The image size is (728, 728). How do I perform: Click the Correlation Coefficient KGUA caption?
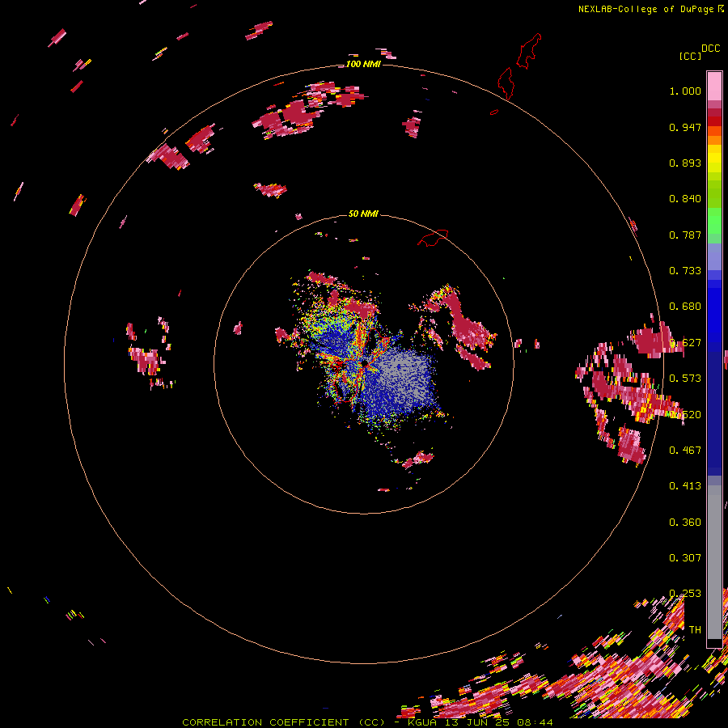click(x=367, y=722)
